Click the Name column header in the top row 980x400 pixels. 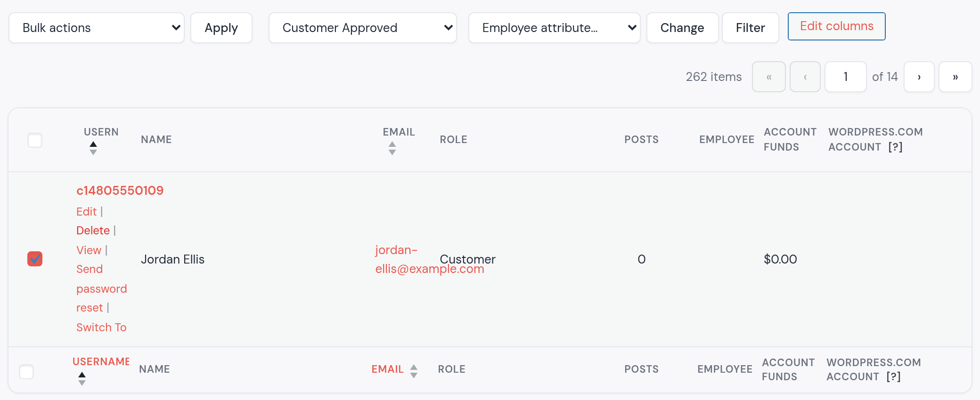click(156, 140)
